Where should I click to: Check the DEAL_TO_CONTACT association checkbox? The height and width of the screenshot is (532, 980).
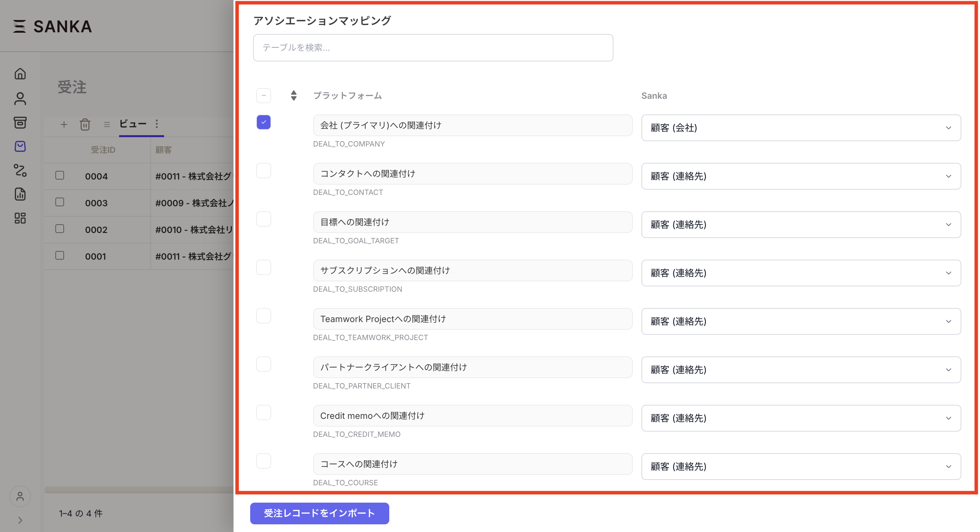[x=264, y=171]
